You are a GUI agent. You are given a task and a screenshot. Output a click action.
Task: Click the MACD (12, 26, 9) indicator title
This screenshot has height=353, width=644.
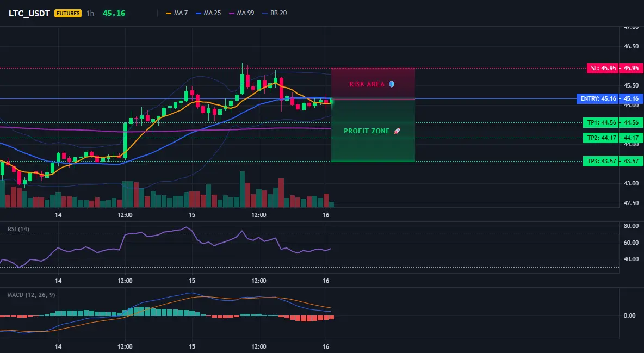(x=31, y=295)
